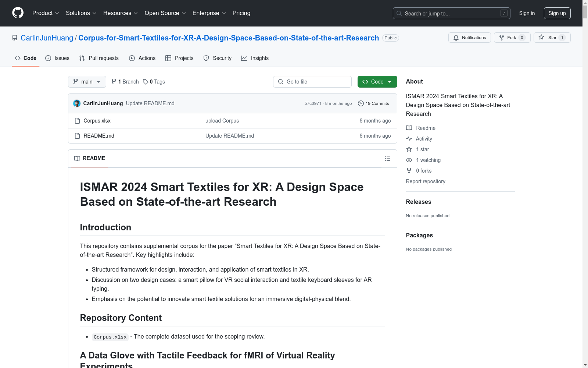Click the README.md file icon

77,136
